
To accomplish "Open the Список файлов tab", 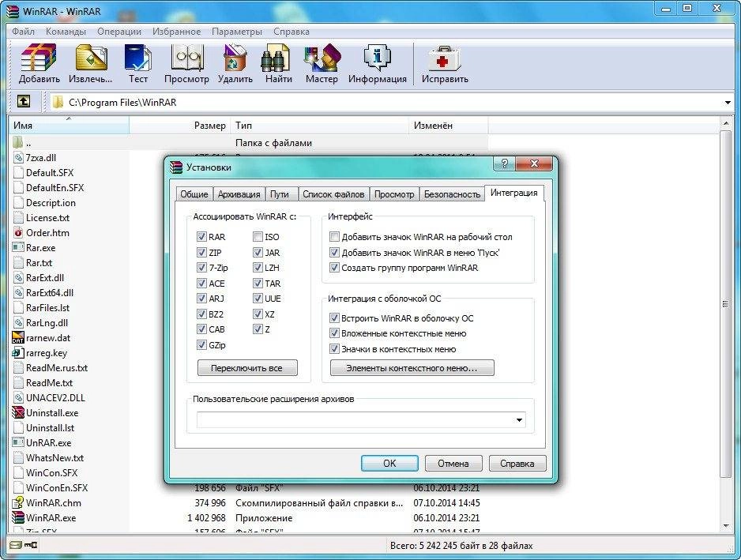I will pyautogui.click(x=333, y=194).
